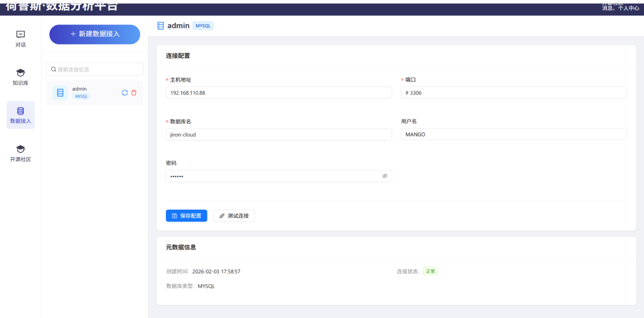The height and width of the screenshot is (318, 644).
Task: Open the 知识库 knowledge base icon
Action: coord(20,73)
